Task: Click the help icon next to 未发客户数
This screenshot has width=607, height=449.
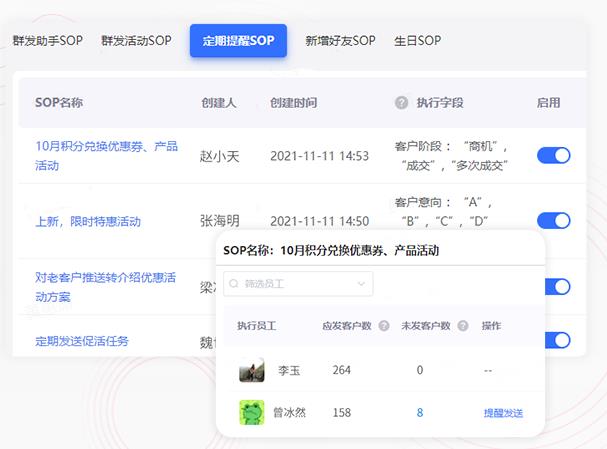Action: [463, 326]
